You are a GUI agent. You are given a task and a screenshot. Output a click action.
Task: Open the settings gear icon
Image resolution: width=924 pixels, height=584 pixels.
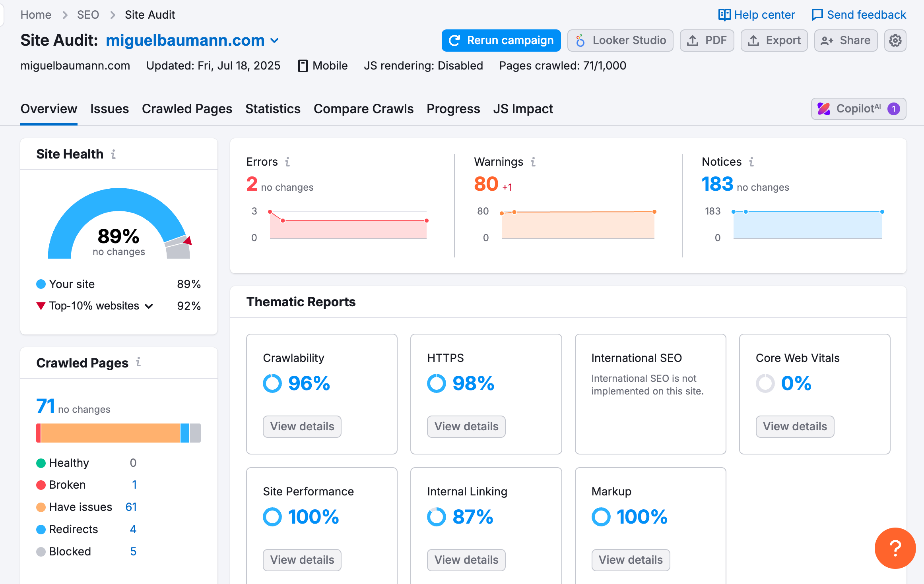coord(895,41)
